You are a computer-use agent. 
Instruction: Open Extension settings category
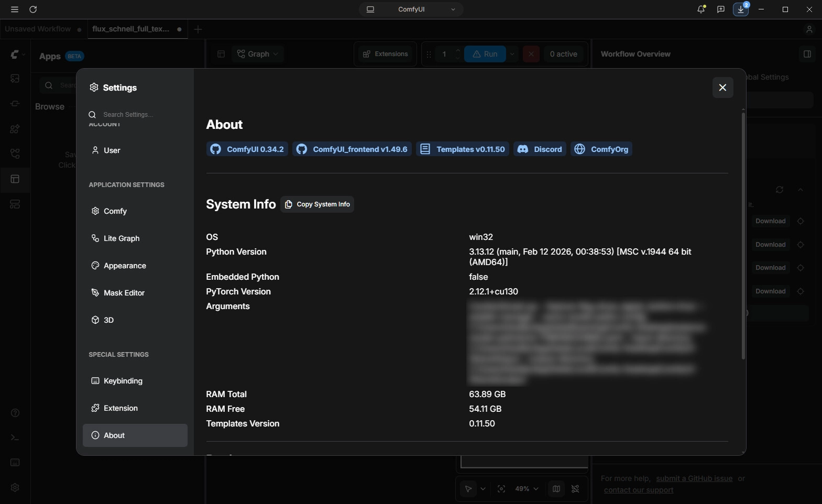point(135,408)
